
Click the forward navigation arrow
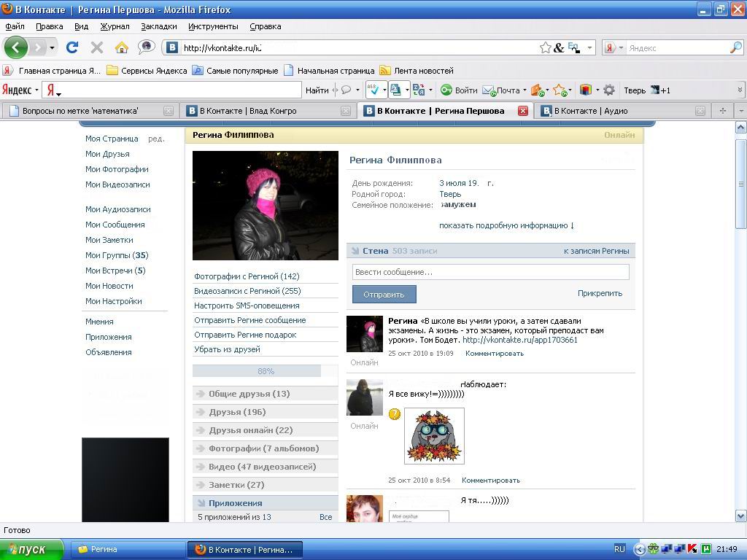tap(38, 47)
